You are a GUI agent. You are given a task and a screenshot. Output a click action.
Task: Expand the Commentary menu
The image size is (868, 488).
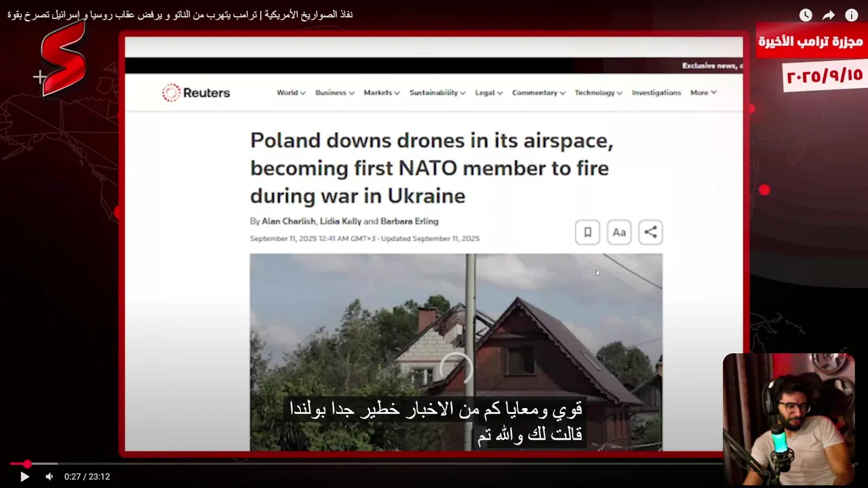click(538, 93)
